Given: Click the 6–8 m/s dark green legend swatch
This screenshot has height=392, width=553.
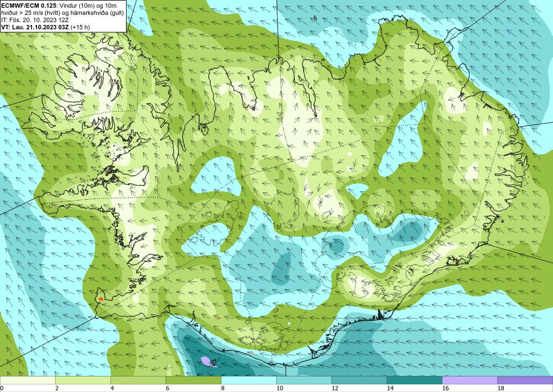Looking at the screenshot, I should coord(194,380).
